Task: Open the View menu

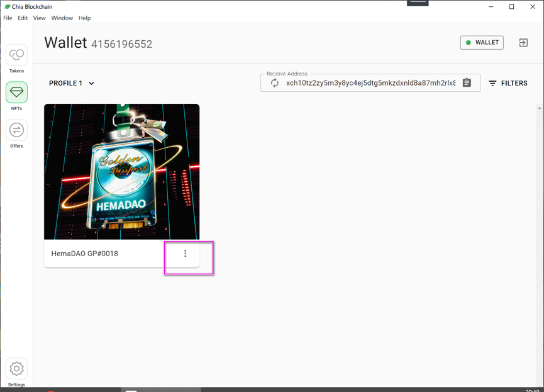Action: (x=39, y=18)
